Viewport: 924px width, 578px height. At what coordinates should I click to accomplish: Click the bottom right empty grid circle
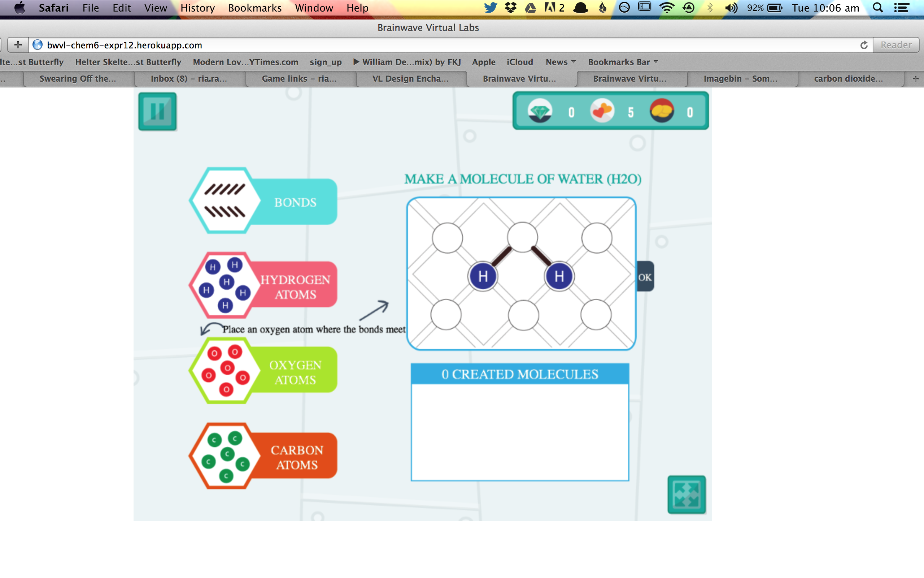pos(596,315)
